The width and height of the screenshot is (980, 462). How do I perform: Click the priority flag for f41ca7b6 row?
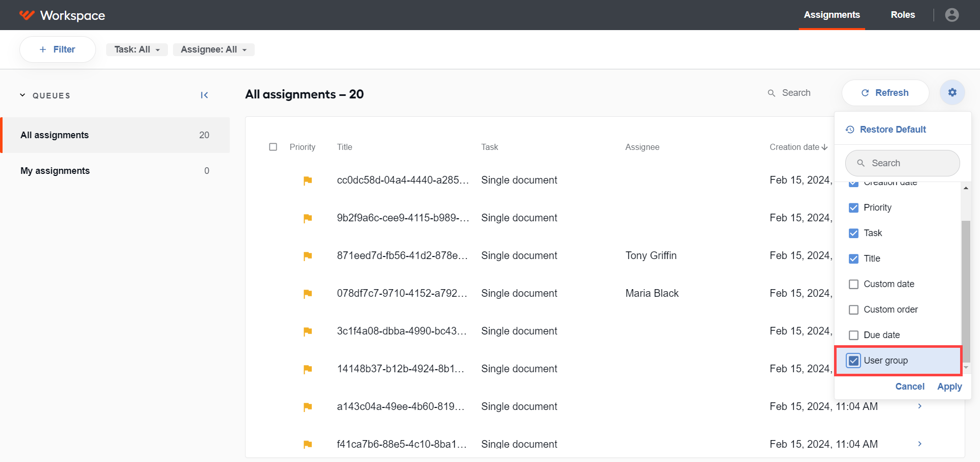pyautogui.click(x=307, y=444)
